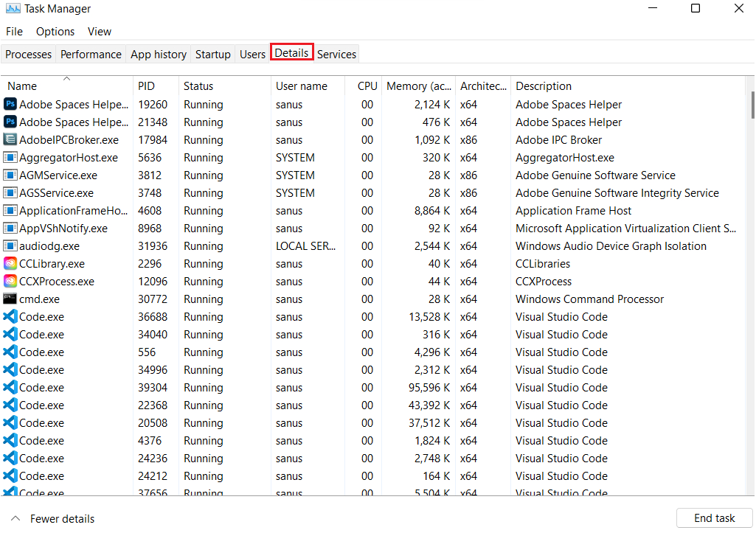Image resolution: width=756 pixels, height=533 pixels.
Task: Click VS Code icon for PID 22368
Action: (10, 405)
